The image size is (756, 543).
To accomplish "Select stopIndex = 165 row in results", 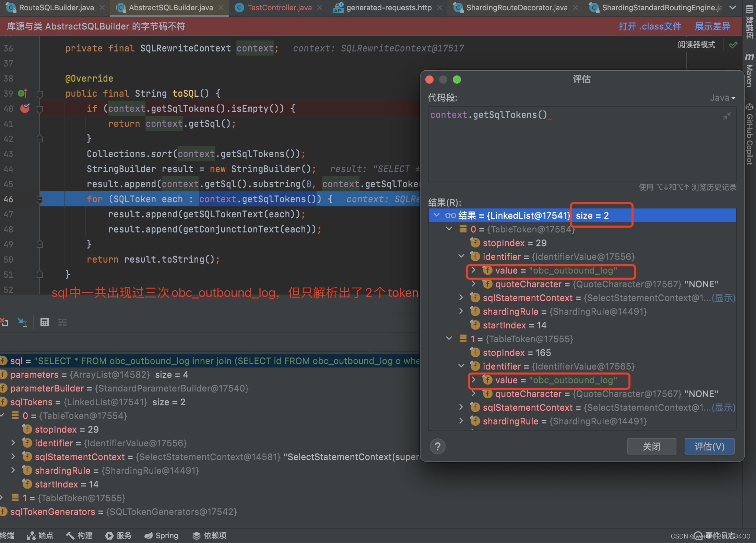I will point(582,352).
